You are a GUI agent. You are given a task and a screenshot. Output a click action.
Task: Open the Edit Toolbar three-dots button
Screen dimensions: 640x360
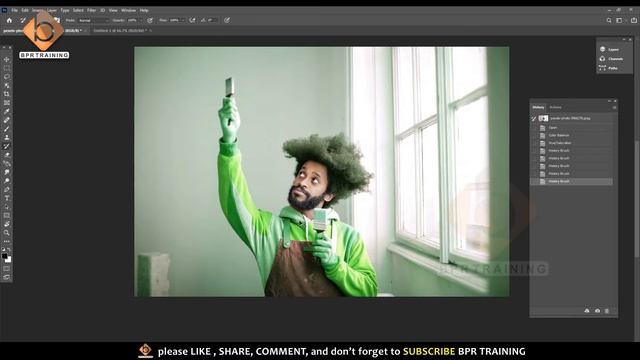tap(7, 241)
